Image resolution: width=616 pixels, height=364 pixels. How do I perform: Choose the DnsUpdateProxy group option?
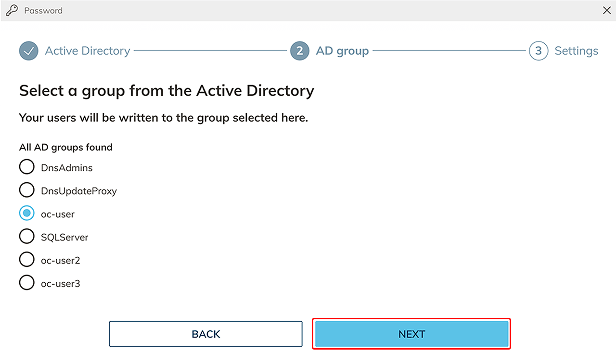pyautogui.click(x=27, y=190)
